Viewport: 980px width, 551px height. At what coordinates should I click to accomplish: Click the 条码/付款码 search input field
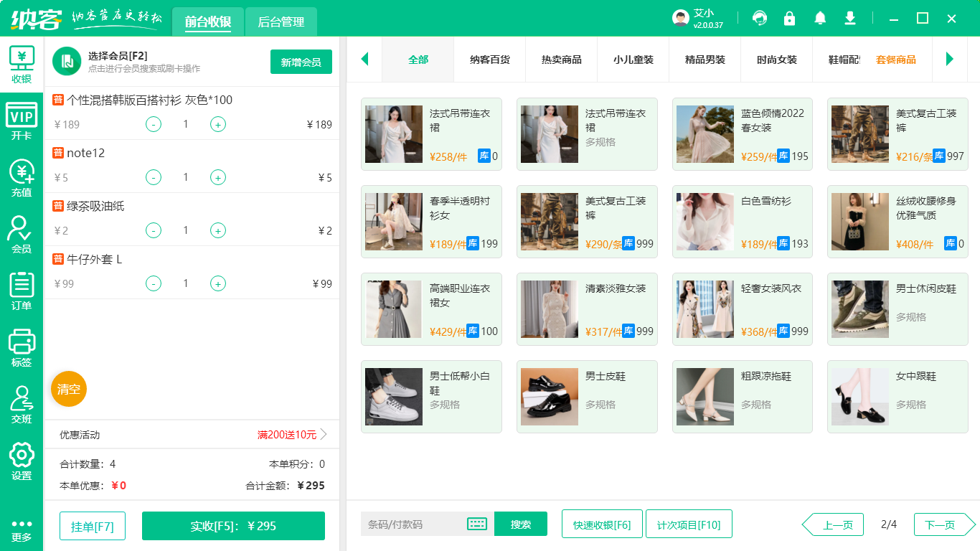413,524
